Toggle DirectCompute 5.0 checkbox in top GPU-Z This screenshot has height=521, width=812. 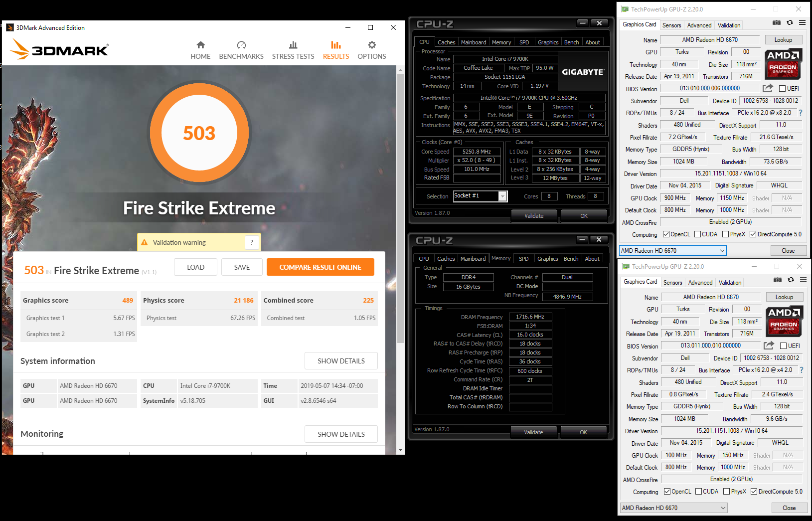tap(753, 234)
